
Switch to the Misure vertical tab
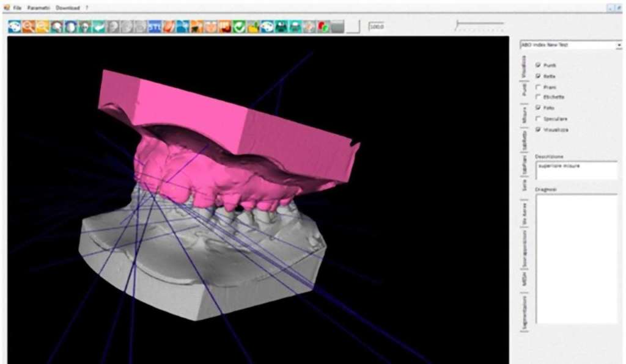coord(525,115)
